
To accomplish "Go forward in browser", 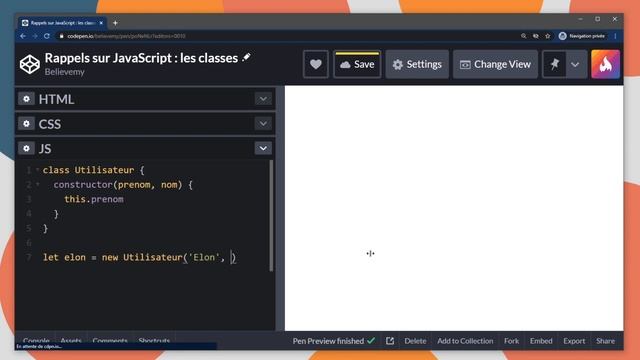I will point(35,36).
